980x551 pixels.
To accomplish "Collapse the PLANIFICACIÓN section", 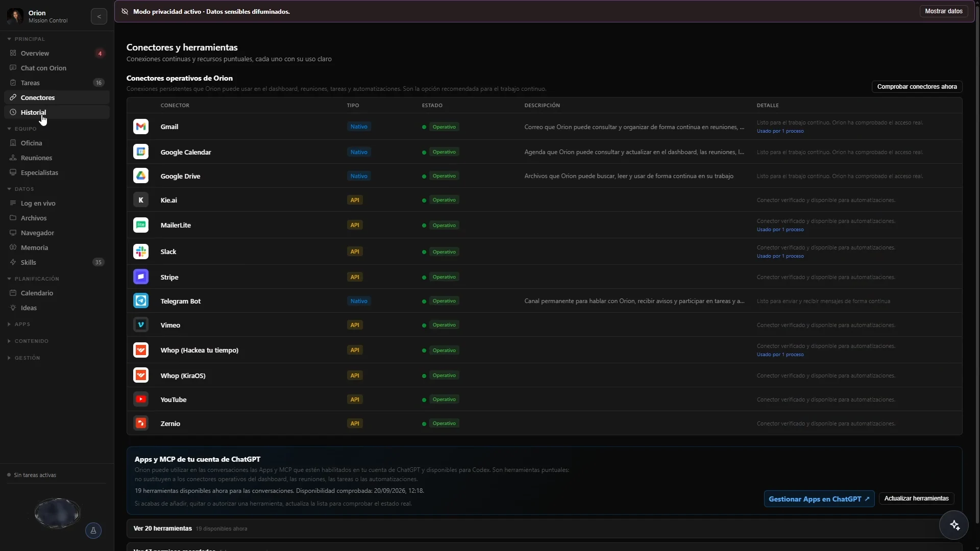I will click(33, 279).
